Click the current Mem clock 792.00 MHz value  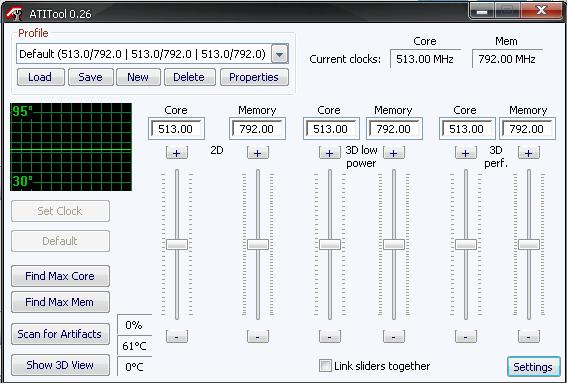(507, 59)
